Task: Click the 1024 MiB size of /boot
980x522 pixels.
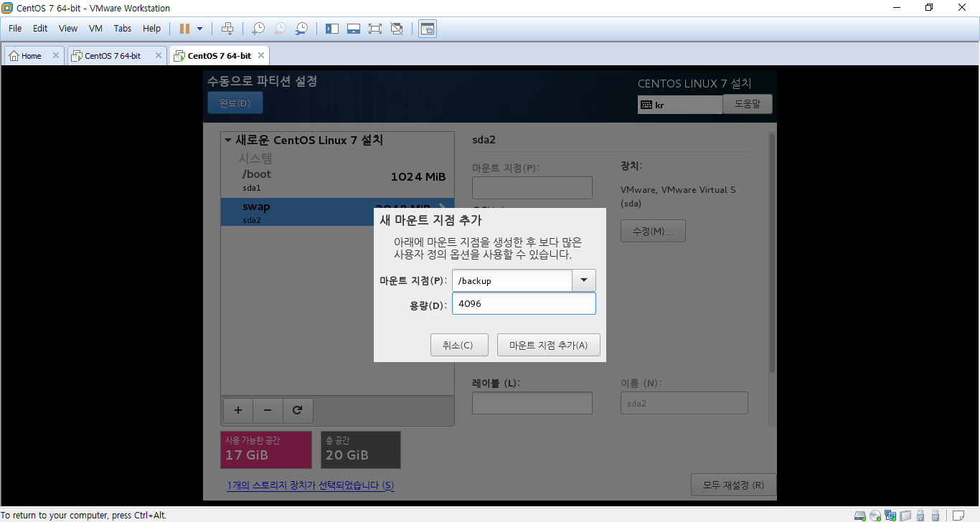Action: tap(418, 177)
